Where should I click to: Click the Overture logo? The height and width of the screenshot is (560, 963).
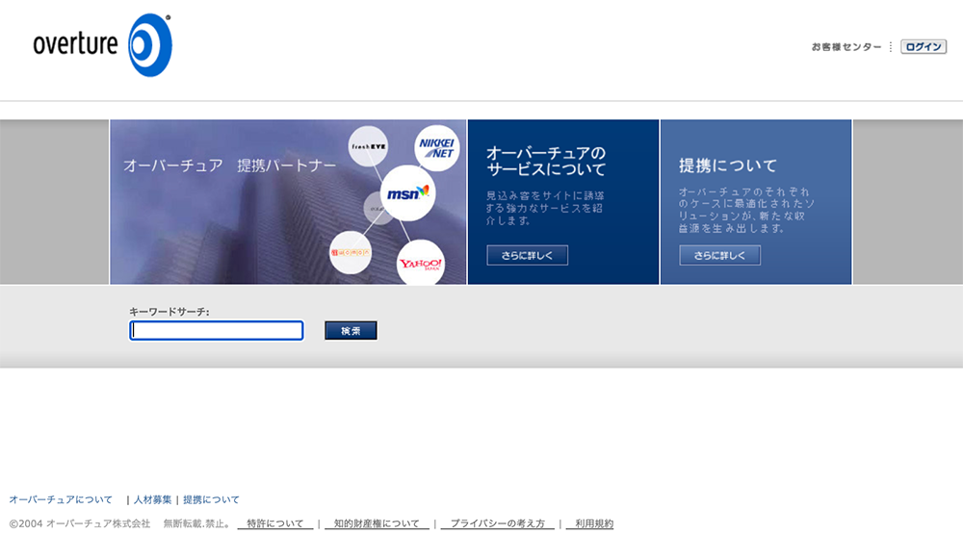coord(103,45)
